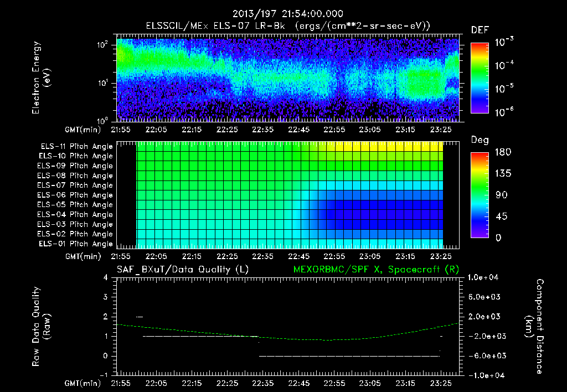Click 22:35 tick on the bottom panel axis

click(263, 383)
